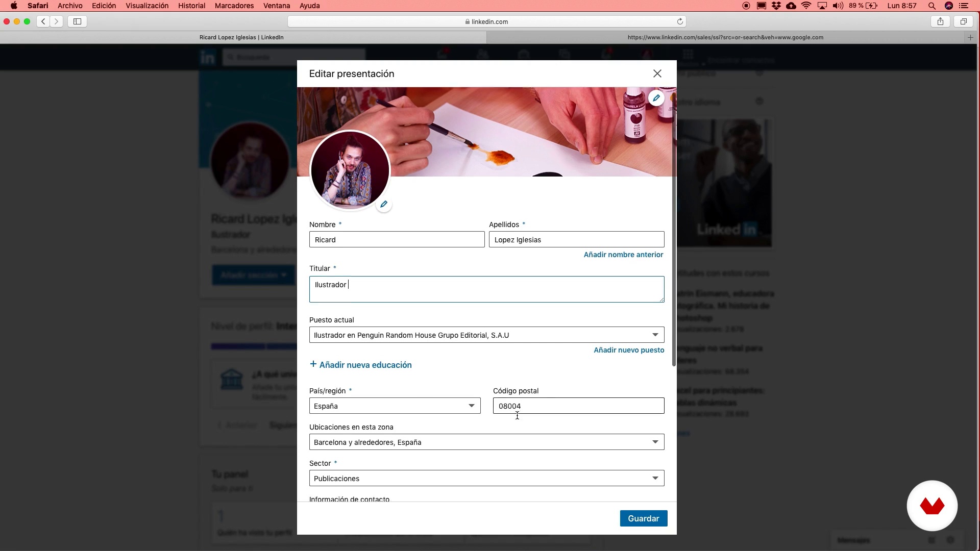Open the Sector dropdown showing Publicaciones
Image resolution: width=980 pixels, height=551 pixels.
pyautogui.click(x=486, y=478)
